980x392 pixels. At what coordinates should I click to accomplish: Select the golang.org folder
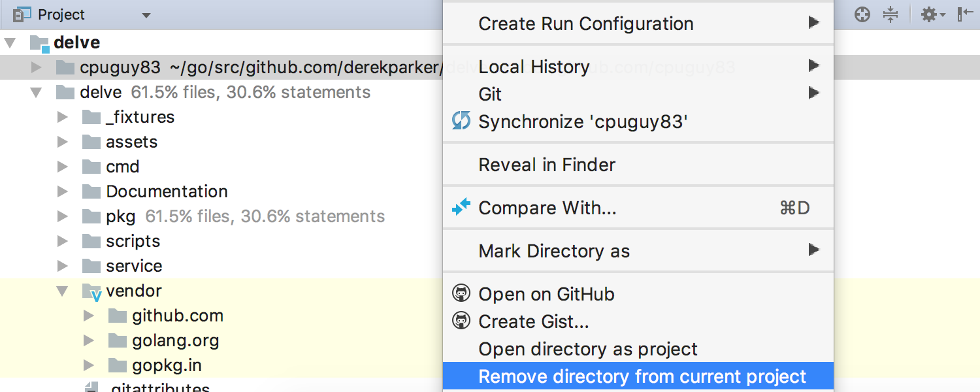click(175, 341)
